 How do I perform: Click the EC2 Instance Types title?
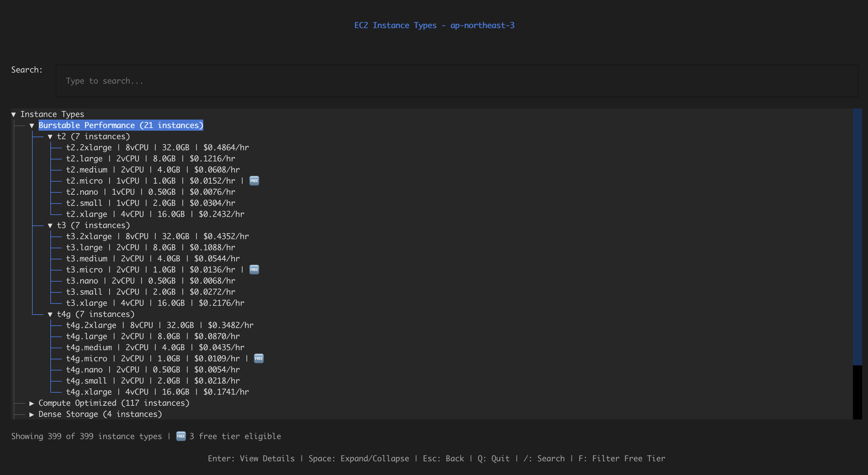coord(434,25)
